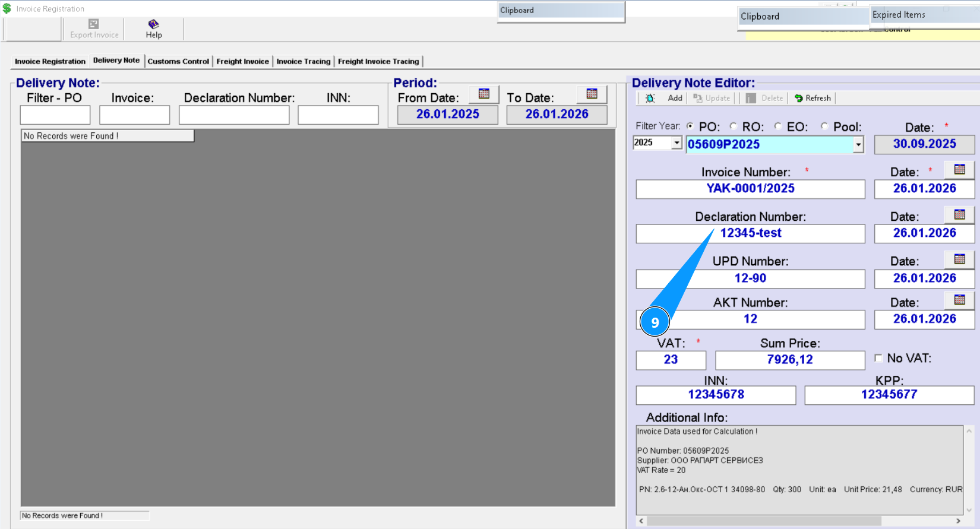Click the new record icon before Add

click(650, 98)
